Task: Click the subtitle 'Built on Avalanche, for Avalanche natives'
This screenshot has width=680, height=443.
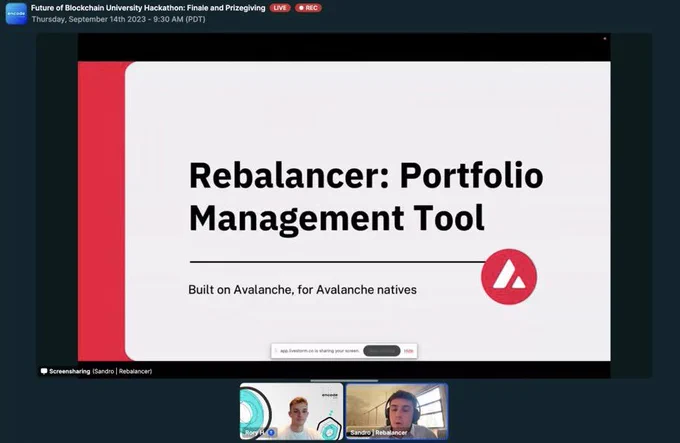Action: [x=302, y=290]
